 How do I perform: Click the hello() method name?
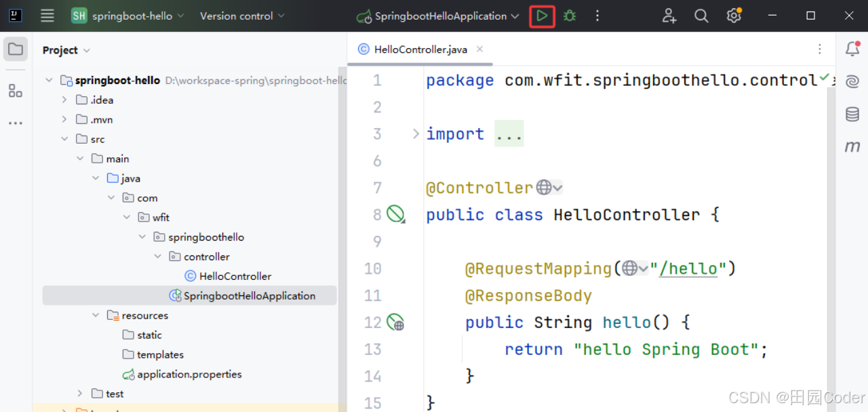pyautogui.click(x=627, y=323)
